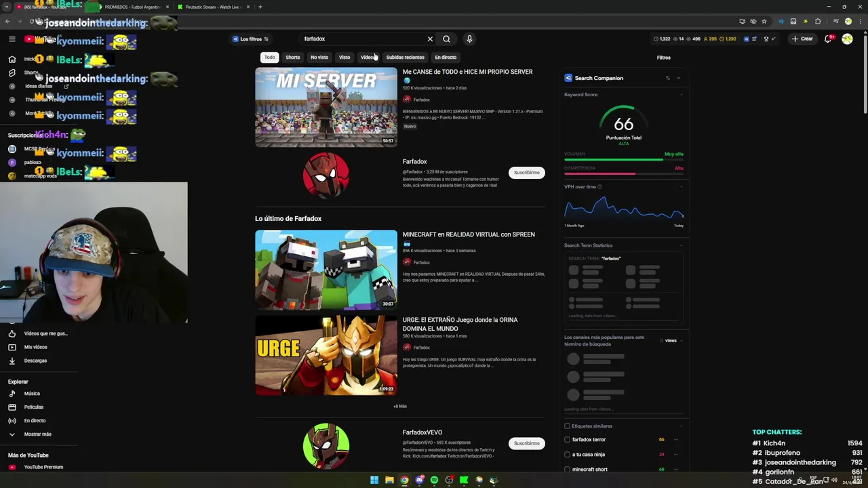The width and height of the screenshot is (868, 488).
Task: Click the +8 Más link
Action: (x=400, y=407)
